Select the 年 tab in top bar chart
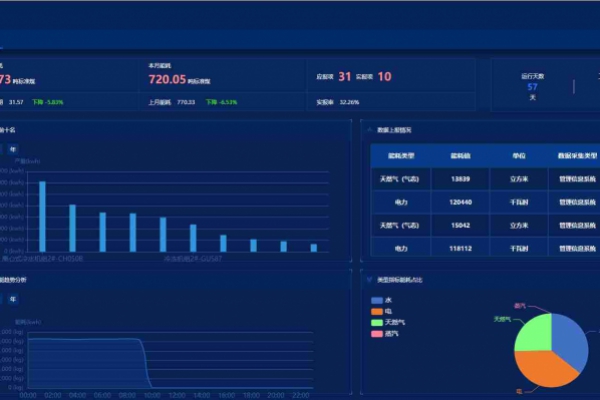The image size is (600, 400). pyautogui.click(x=12, y=149)
